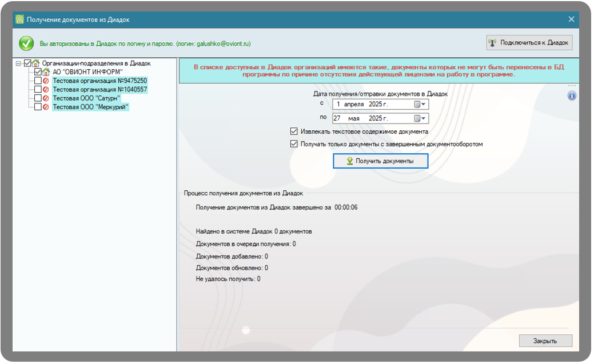The width and height of the screenshot is (594, 364).
Task: Select АО "ОВИОНТ ИНФОРМ" tree label
Action: pos(87,72)
